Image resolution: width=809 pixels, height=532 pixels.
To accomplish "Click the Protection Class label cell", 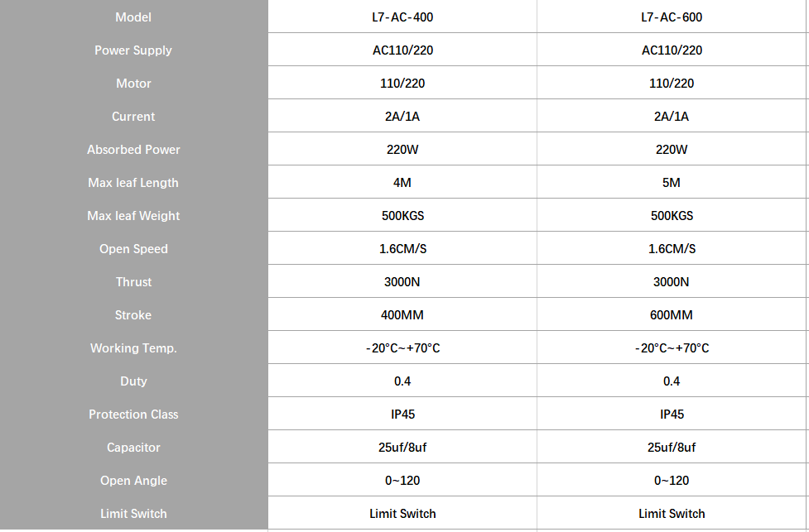I will coord(133,414).
